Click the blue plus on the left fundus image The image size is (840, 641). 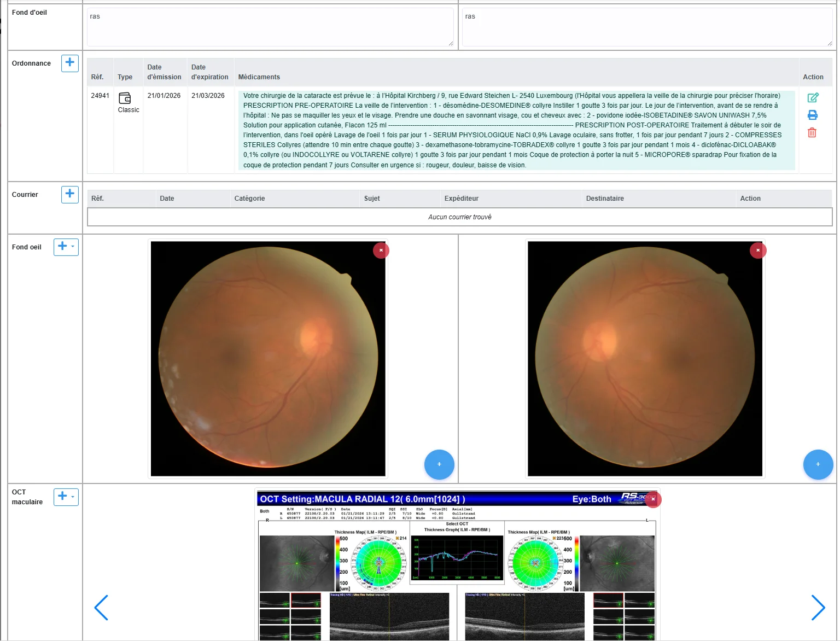439,464
